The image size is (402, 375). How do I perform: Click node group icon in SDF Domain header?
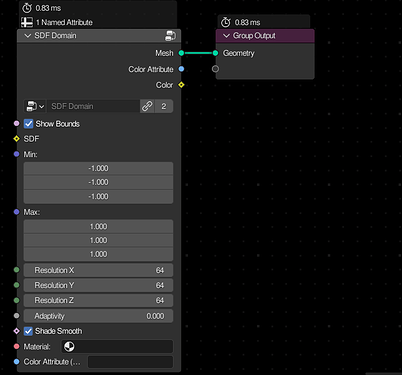(x=170, y=36)
